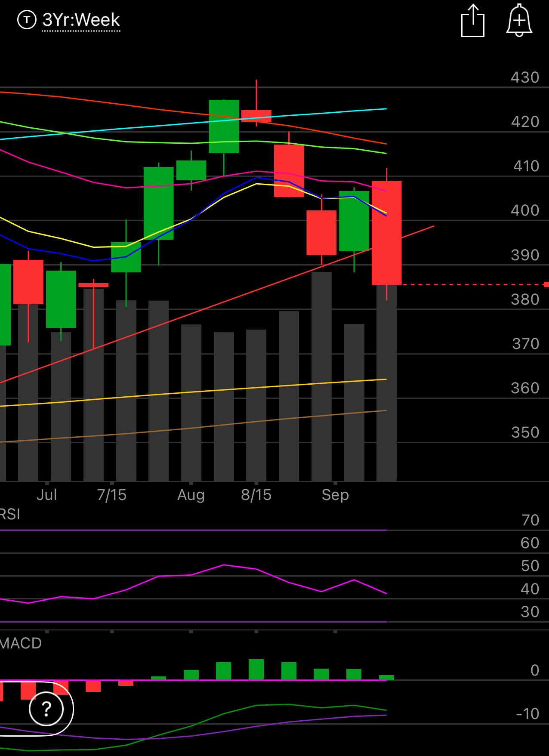Select the 390 price axis label

(x=525, y=255)
